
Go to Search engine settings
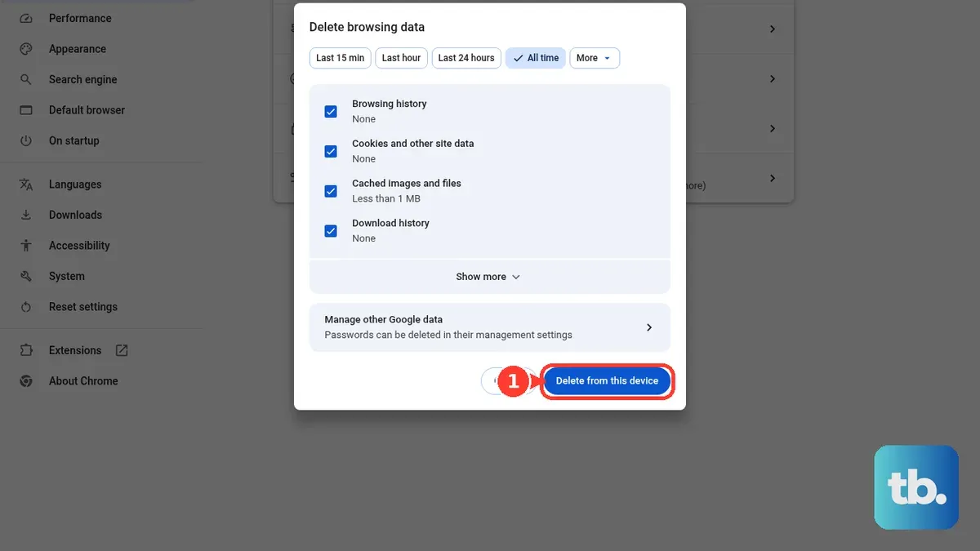pos(82,79)
